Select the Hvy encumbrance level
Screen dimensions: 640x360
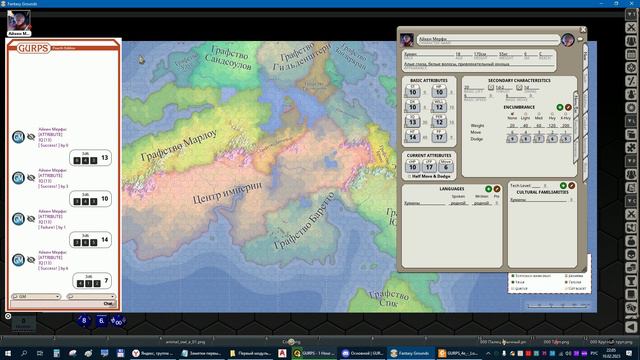[552, 114]
